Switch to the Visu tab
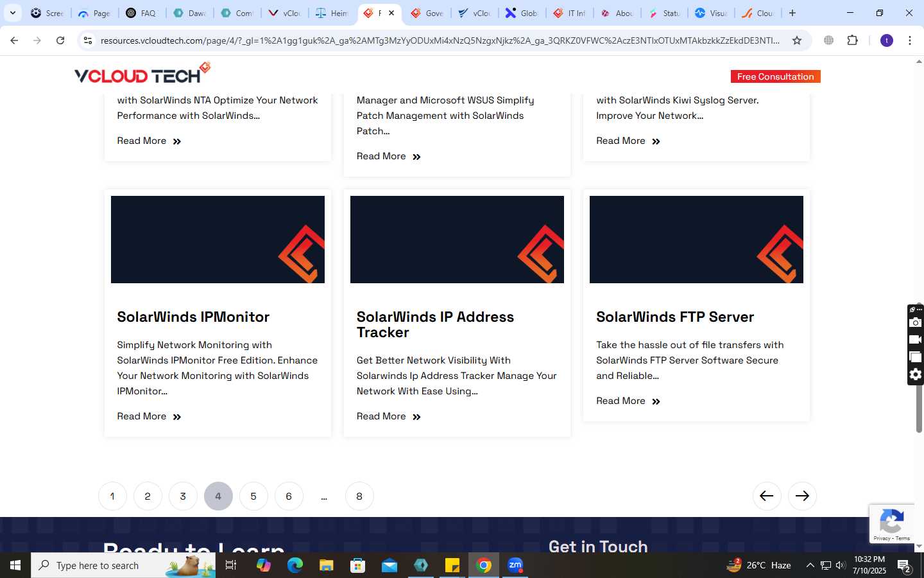This screenshot has height=578, width=924. [712, 13]
